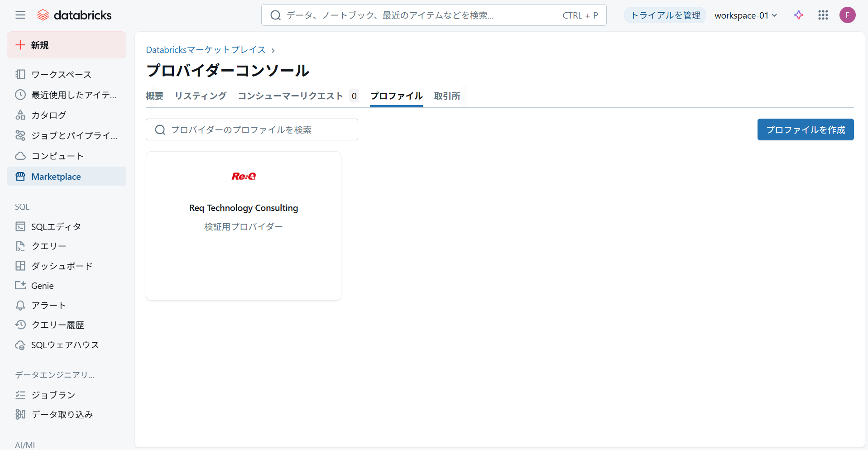Open アラート in the sidebar
The width and height of the screenshot is (868, 450).
click(48, 306)
